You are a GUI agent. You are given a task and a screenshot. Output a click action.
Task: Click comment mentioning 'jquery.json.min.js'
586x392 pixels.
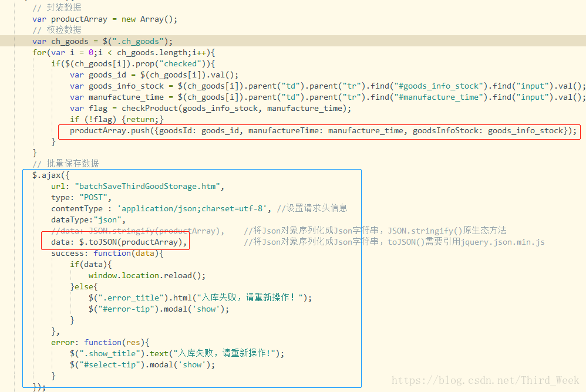(394, 242)
